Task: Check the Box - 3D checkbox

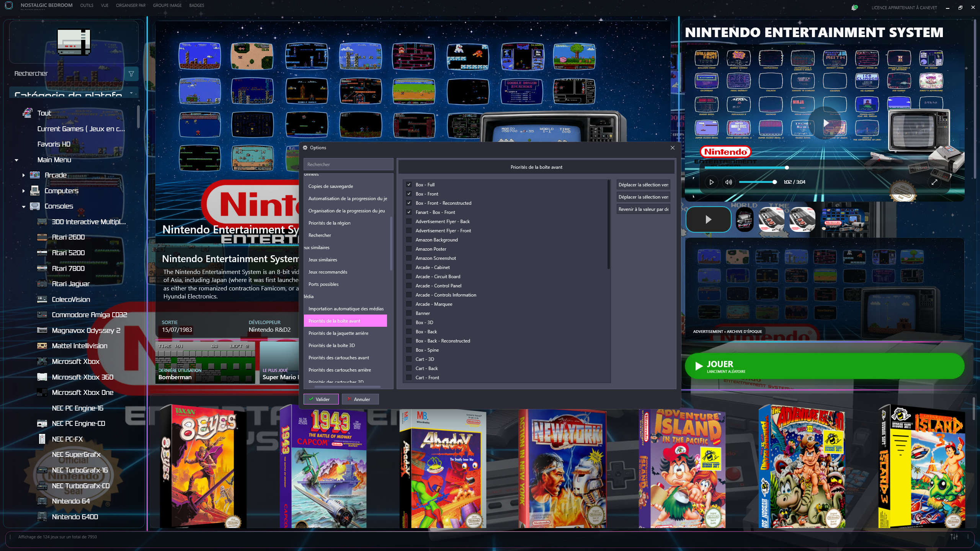Action: 409,323
